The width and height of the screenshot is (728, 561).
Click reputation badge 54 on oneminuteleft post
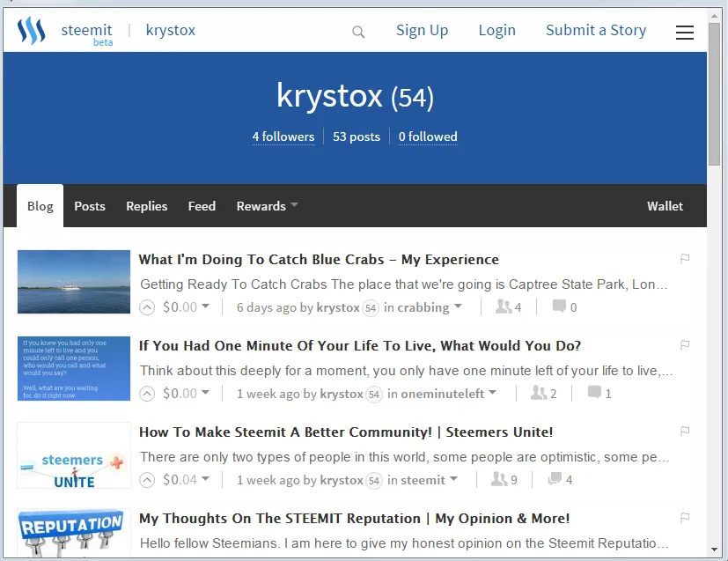coord(374,395)
